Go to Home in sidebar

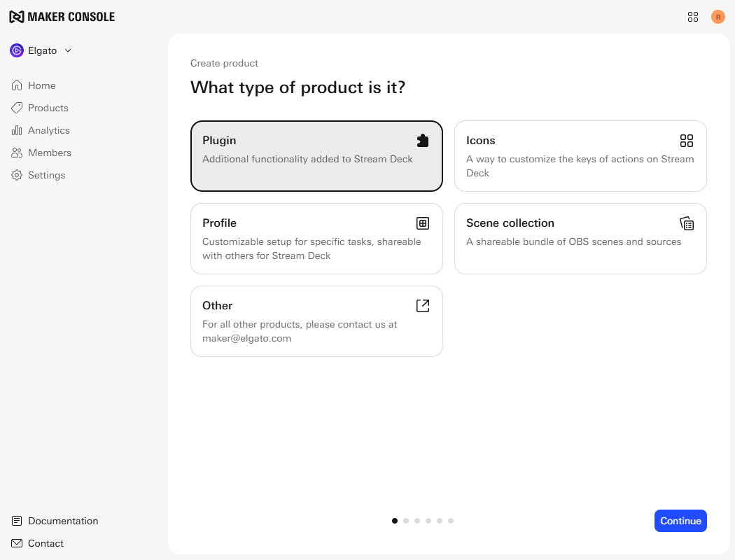point(41,85)
